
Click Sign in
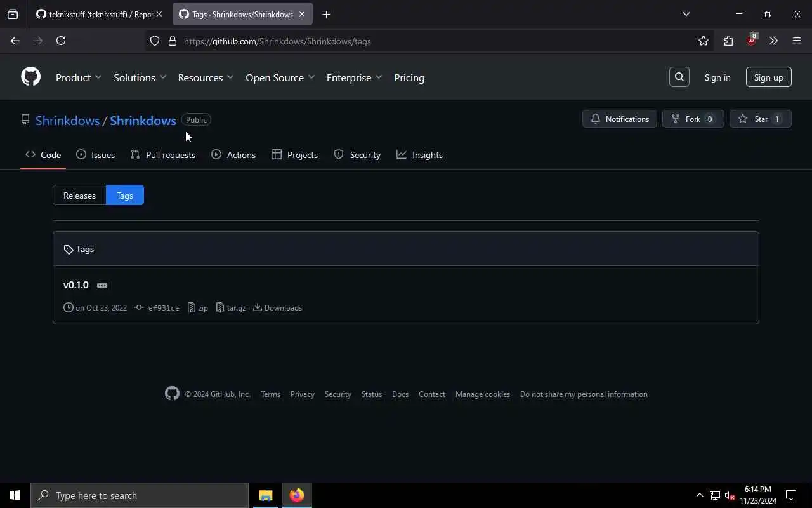point(717,77)
